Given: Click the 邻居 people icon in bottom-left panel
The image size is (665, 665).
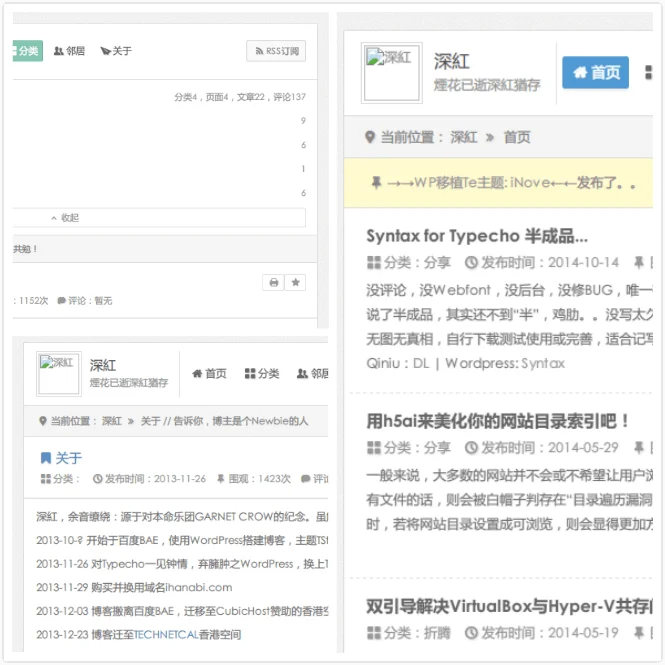Looking at the screenshot, I should (x=302, y=374).
